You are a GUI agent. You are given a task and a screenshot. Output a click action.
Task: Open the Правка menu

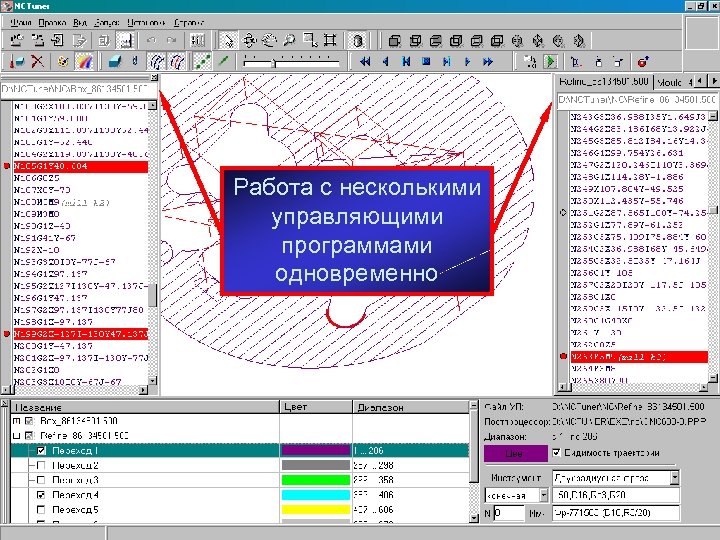(x=52, y=22)
